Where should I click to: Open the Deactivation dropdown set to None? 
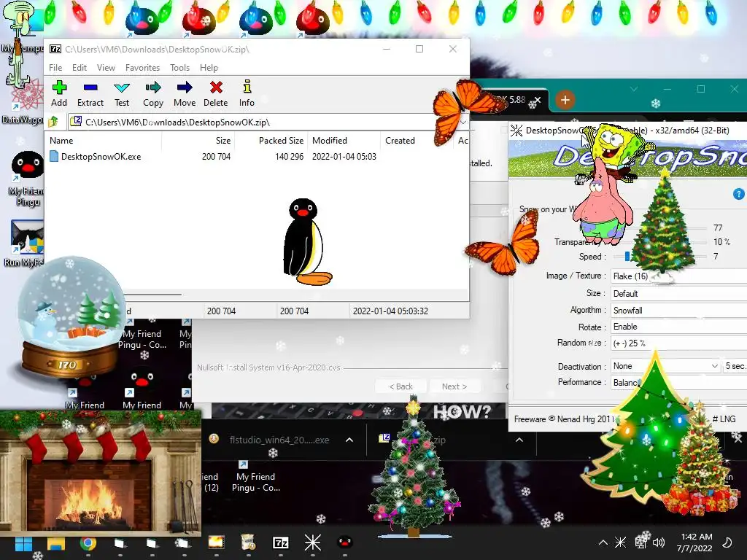(665, 366)
